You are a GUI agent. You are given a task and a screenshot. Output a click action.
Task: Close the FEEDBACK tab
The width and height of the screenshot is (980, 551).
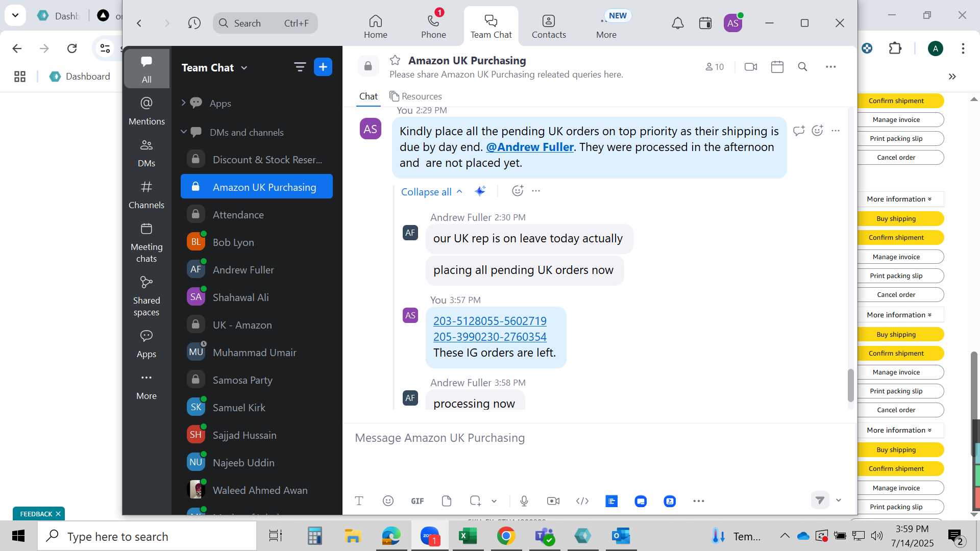(58, 514)
